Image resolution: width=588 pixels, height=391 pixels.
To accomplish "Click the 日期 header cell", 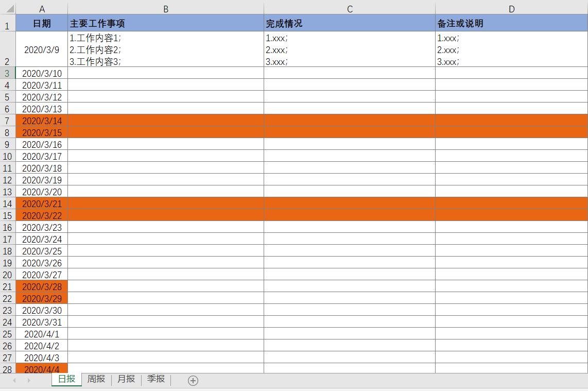I will click(x=42, y=23).
